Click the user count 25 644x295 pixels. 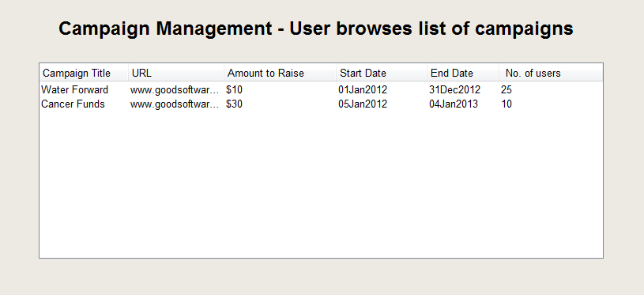click(x=507, y=89)
